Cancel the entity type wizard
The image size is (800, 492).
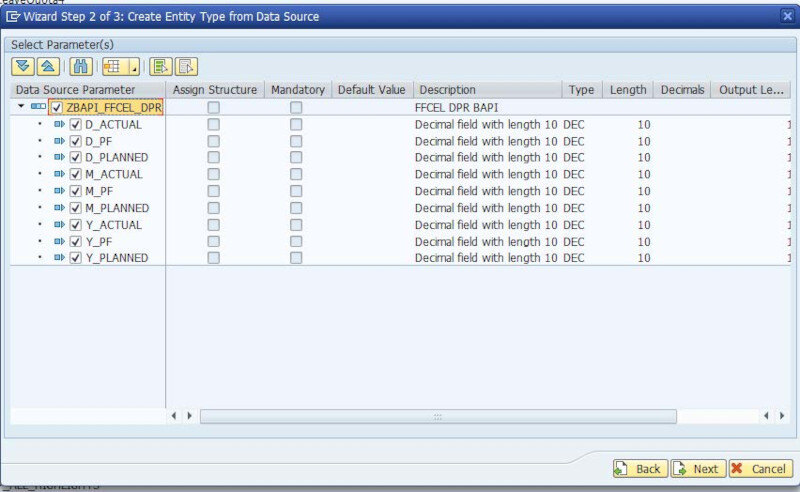[759, 468]
